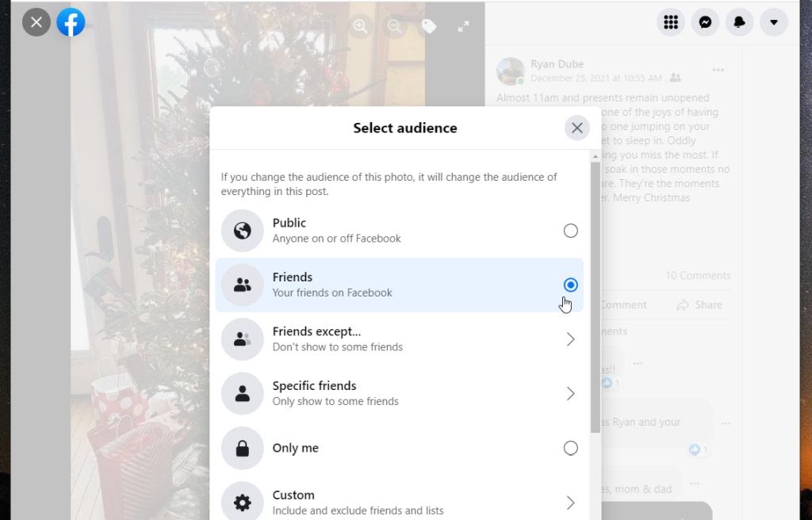The width and height of the screenshot is (812, 520).
Task: Click 'Don't show to some friends' text
Action: [x=338, y=347]
